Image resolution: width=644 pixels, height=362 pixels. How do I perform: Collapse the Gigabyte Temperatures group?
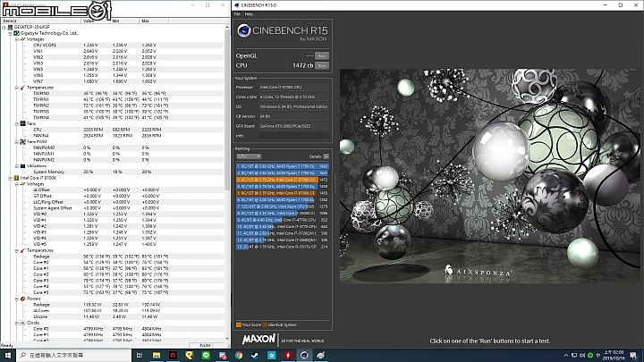(16, 88)
